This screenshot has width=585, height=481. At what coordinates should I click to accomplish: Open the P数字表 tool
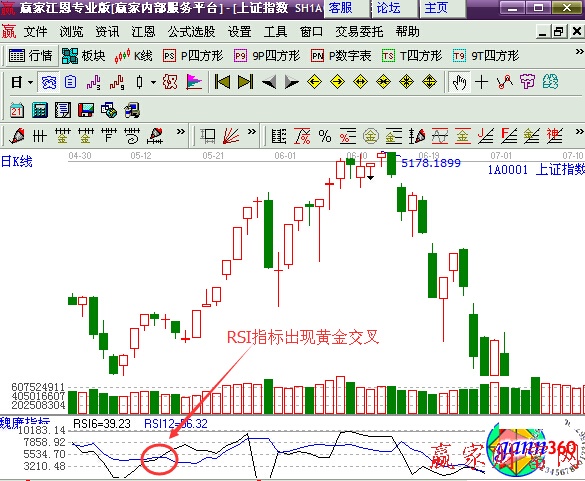341,56
